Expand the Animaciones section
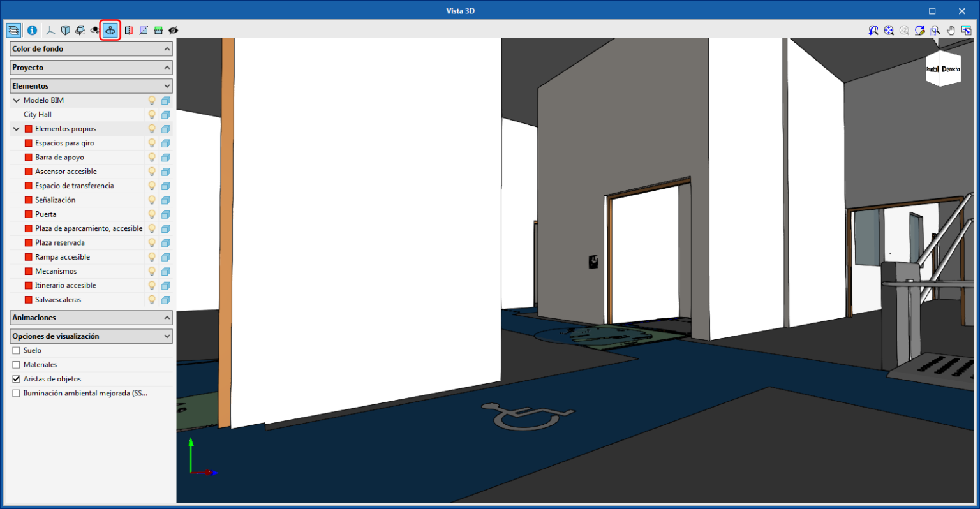Viewport: 980px width, 509px height. (91, 317)
